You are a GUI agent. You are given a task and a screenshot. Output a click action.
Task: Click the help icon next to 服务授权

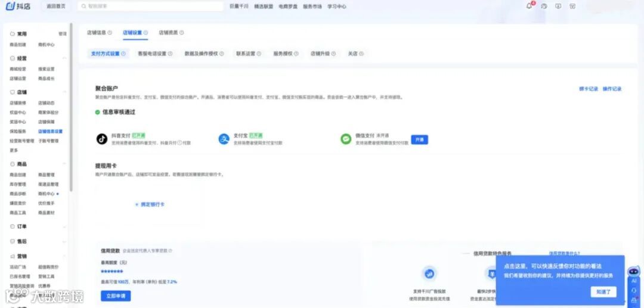pyautogui.click(x=296, y=54)
